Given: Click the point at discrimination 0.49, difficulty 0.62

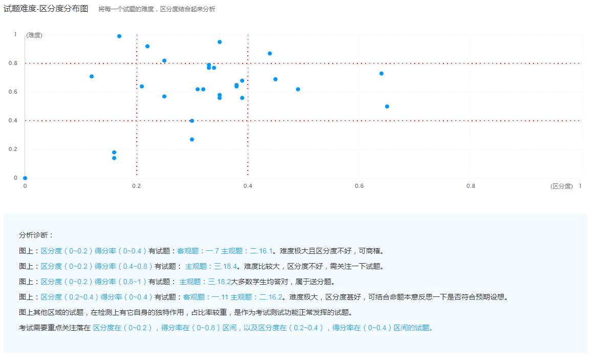Looking at the screenshot, I should (x=298, y=89).
